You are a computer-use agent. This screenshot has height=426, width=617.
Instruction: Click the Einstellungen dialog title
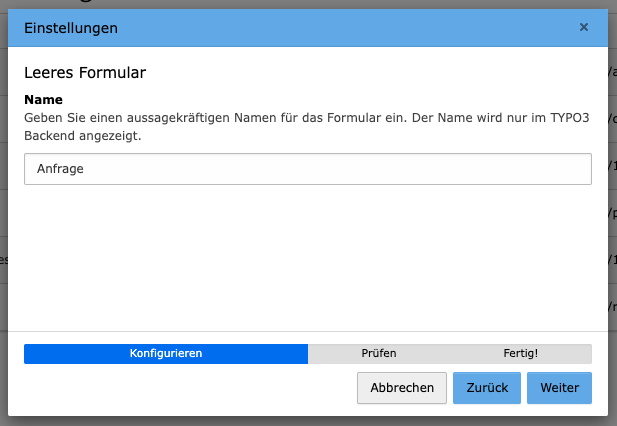[71, 28]
